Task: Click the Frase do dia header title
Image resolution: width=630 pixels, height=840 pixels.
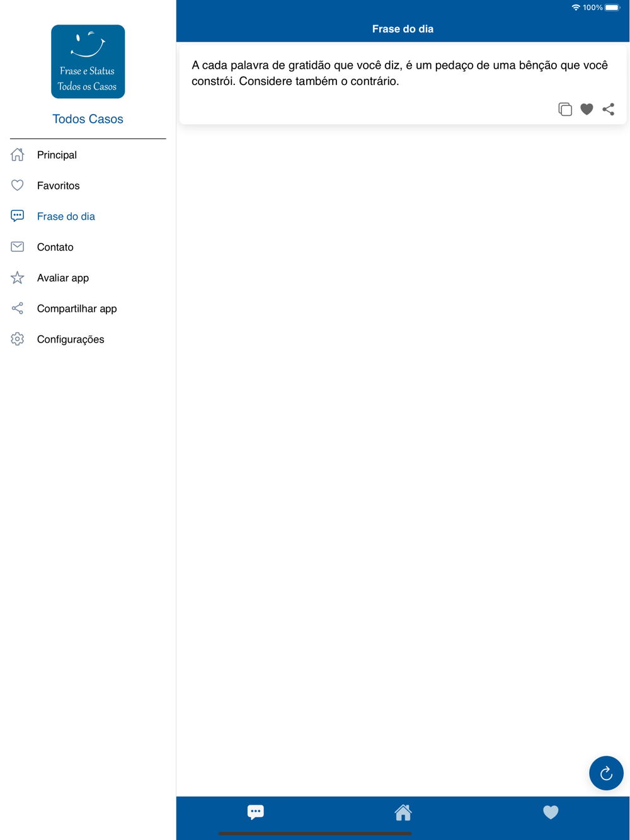Action: click(403, 29)
